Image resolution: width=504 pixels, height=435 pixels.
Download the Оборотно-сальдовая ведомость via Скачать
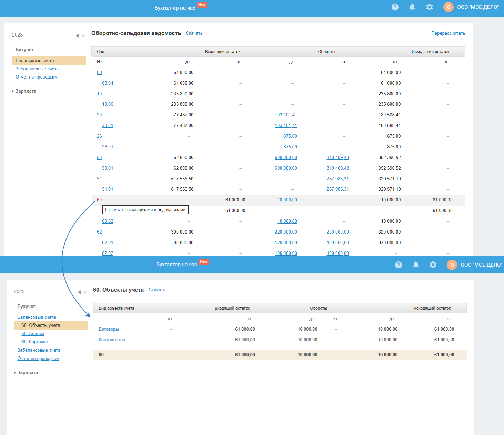point(194,33)
